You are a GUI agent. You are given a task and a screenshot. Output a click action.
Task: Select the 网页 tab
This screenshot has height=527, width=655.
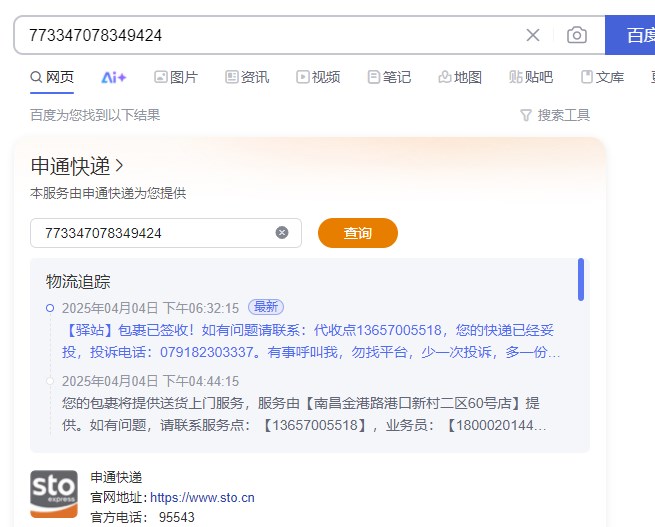(x=52, y=77)
